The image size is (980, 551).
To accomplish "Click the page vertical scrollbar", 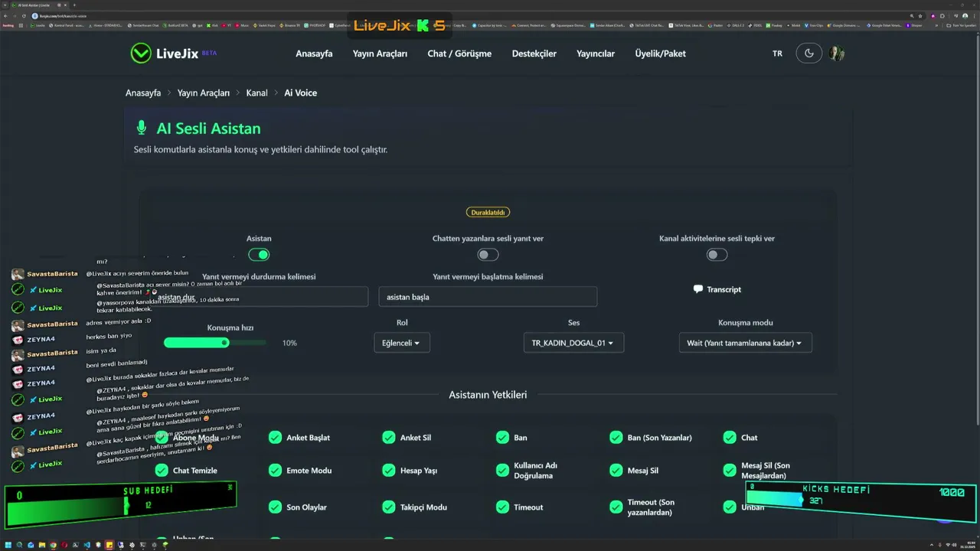I will pos(976,230).
